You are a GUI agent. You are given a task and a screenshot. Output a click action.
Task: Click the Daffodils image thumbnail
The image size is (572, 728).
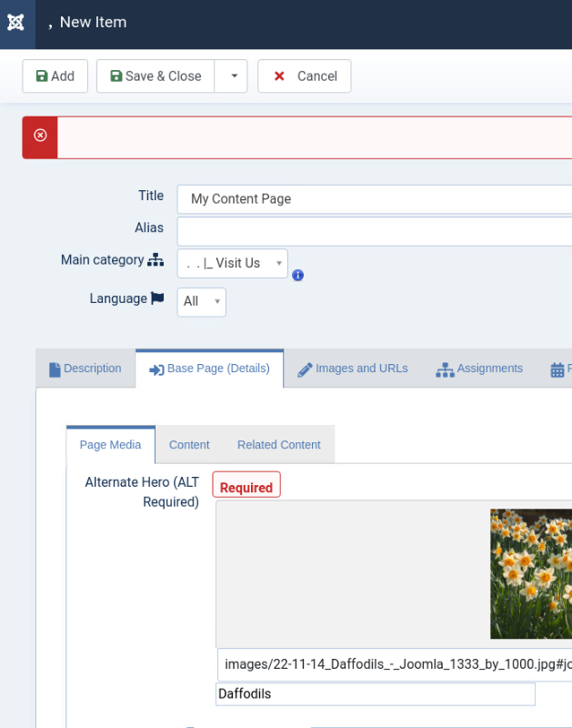coord(531,574)
